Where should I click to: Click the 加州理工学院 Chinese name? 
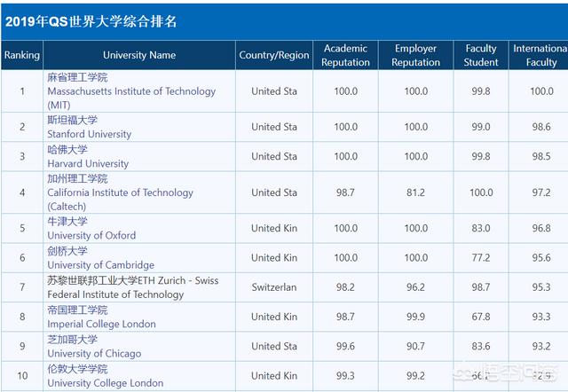click(77, 178)
